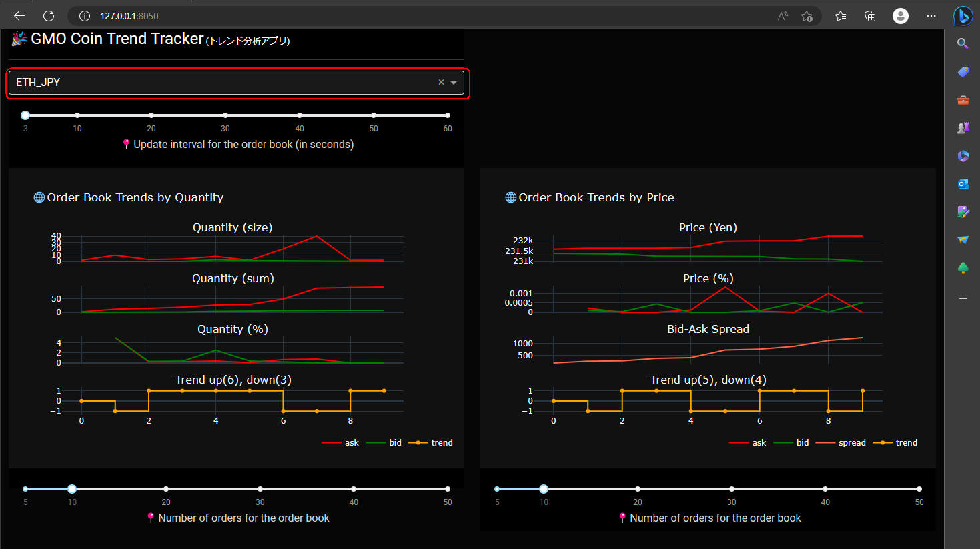Open the Outlook icon in sidebar
This screenshot has width=980, height=549.
(963, 184)
